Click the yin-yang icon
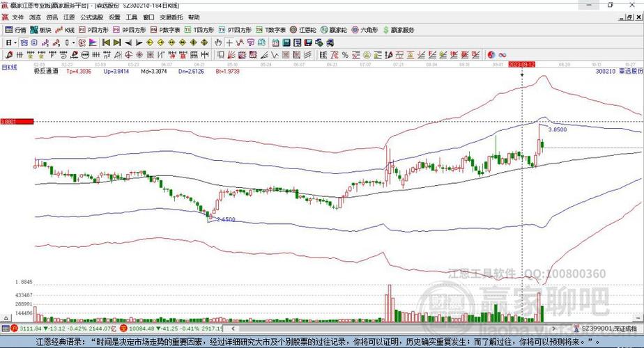The image size is (644, 348). pos(491,55)
